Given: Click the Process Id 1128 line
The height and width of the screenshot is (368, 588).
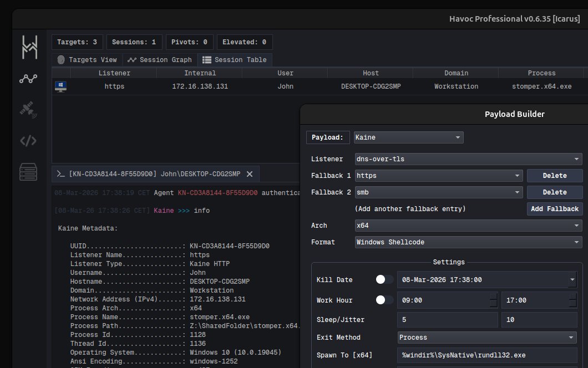Looking at the screenshot, I should 138,334.
